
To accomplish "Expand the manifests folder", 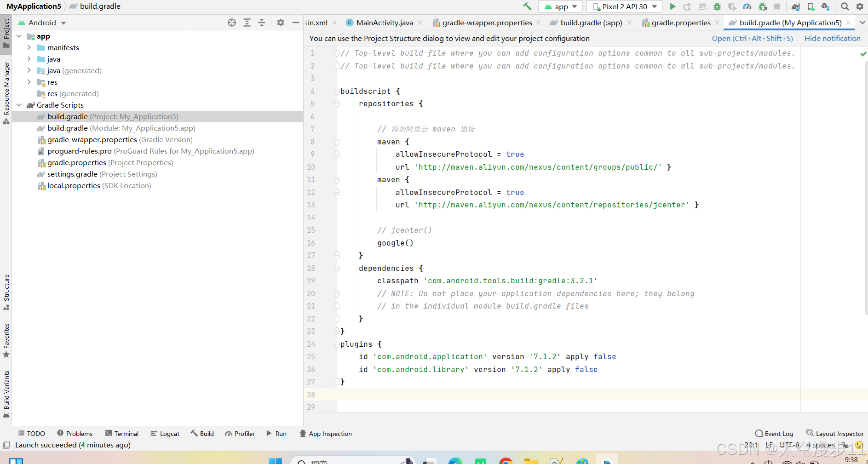I will [x=29, y=47].
